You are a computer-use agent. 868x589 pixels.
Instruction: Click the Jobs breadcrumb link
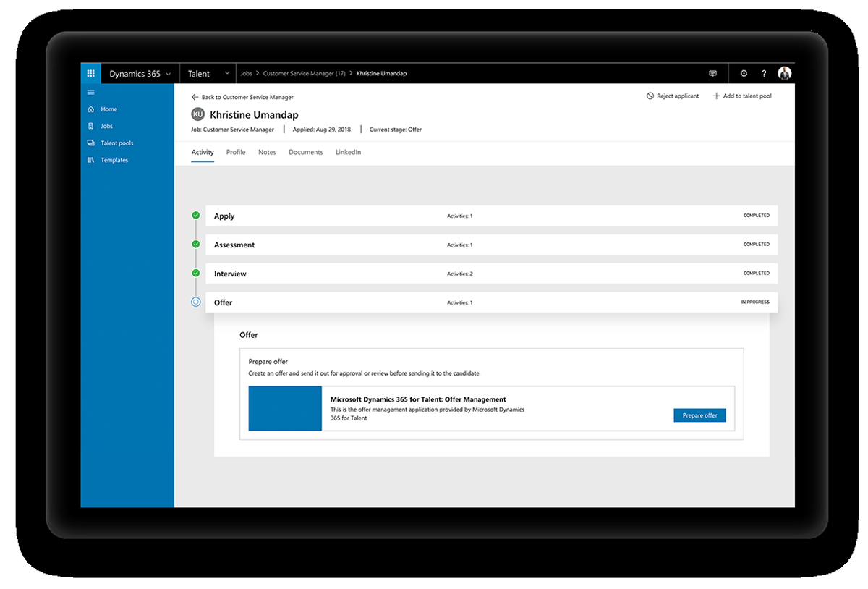click(x=246, y=74)
